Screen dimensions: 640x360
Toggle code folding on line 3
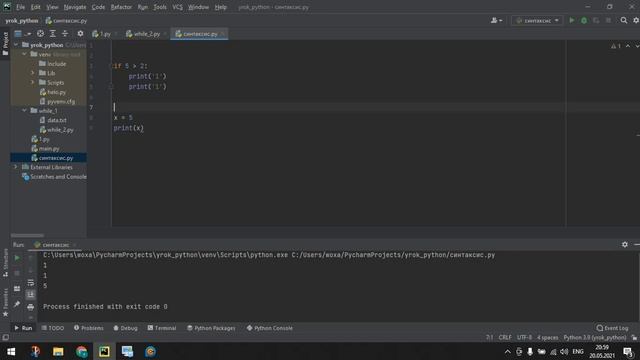[111, 66]
